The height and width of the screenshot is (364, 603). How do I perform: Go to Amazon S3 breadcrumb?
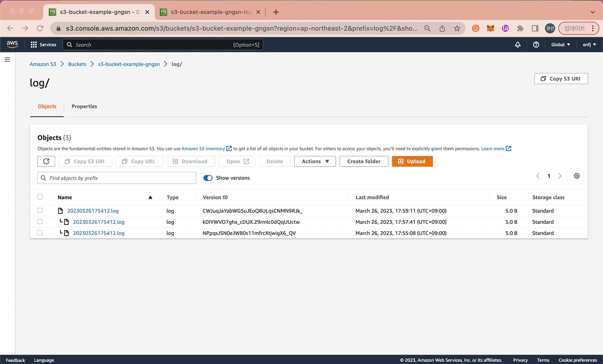(43, 64)
